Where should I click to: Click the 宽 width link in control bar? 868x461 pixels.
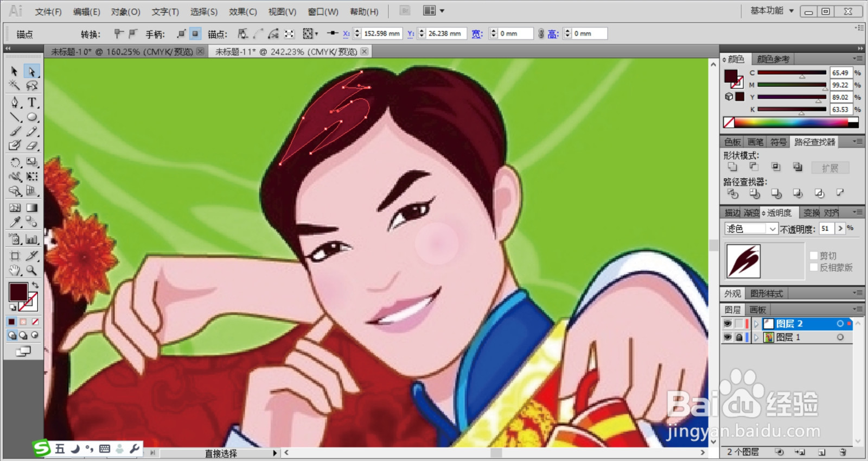477,34
